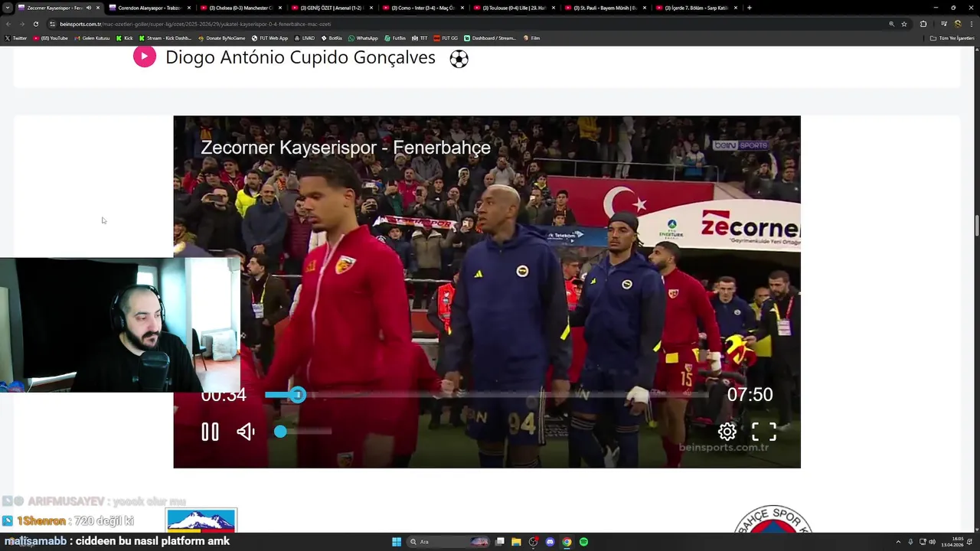
Task: Mute the video player volume
Action: pos(246,432)
